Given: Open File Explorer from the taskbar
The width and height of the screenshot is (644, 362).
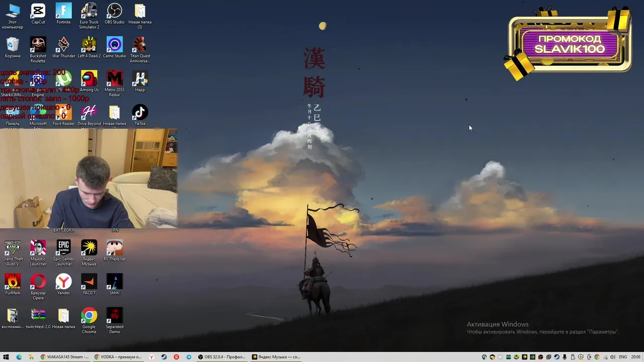Looking at the screenshot, I should [31, 357].
